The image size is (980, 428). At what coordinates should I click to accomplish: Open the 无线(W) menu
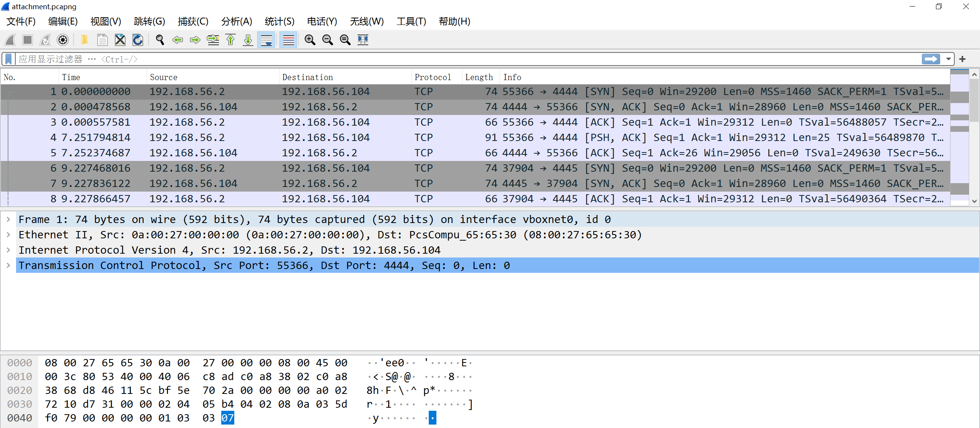tap(367, 21)
